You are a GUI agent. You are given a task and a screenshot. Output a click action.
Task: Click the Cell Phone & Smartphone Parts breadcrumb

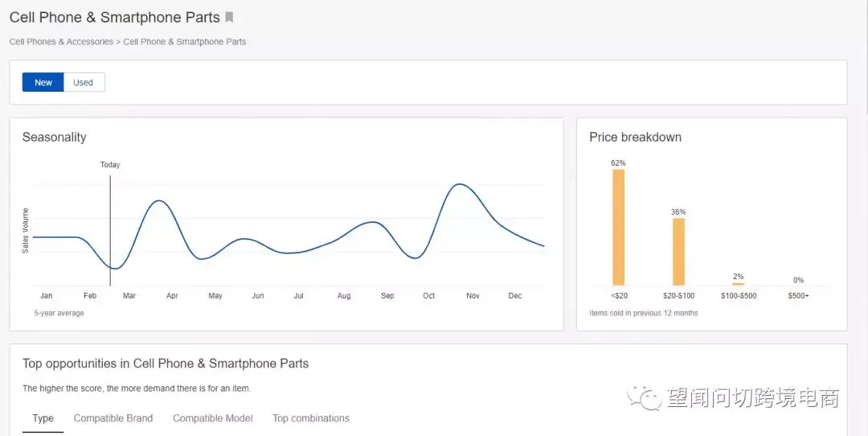coord(185,42)
